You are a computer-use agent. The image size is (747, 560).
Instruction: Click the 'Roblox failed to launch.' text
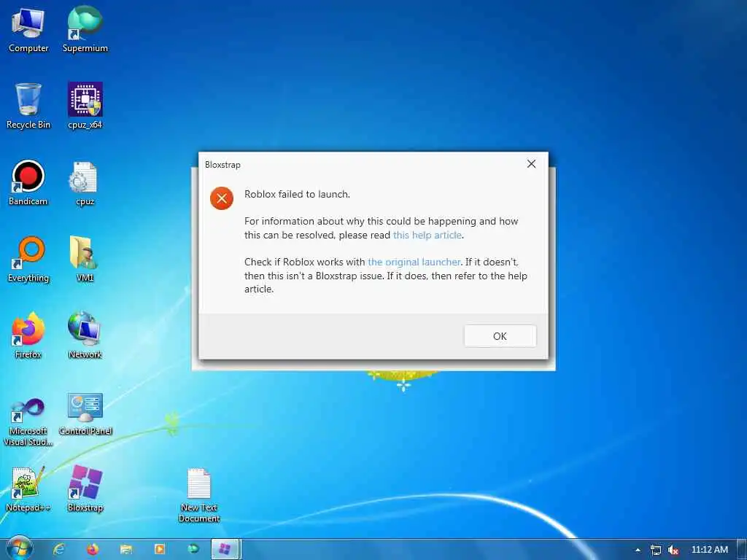[x=298, y=194]
